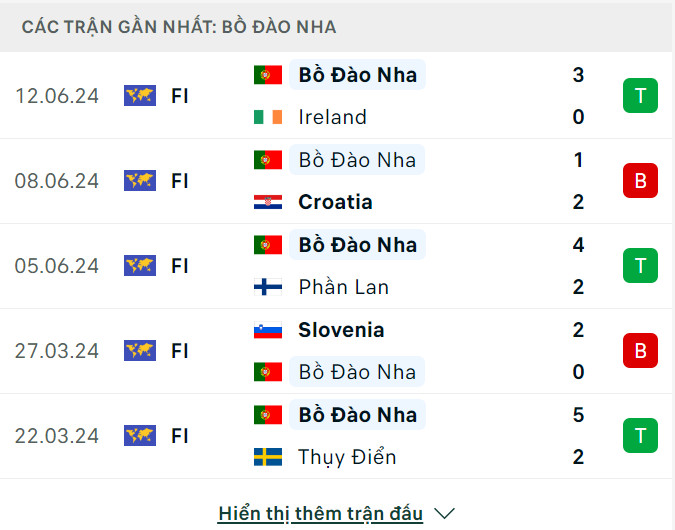Viewport: 675px width, 530px height.
Task: Click the green T badge for the Thụy Điển match
Action: click(639, 436)
